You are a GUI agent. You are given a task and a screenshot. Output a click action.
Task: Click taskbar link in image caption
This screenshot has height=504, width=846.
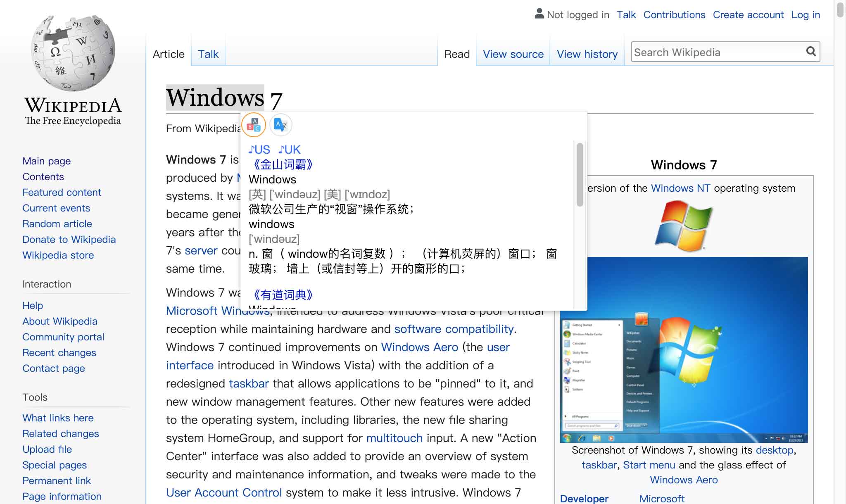coord(599,465)
